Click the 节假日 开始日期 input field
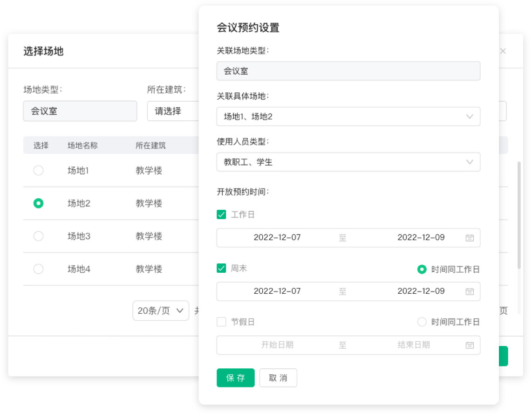This screenshot has width=532, height=414. click(277, 345)
